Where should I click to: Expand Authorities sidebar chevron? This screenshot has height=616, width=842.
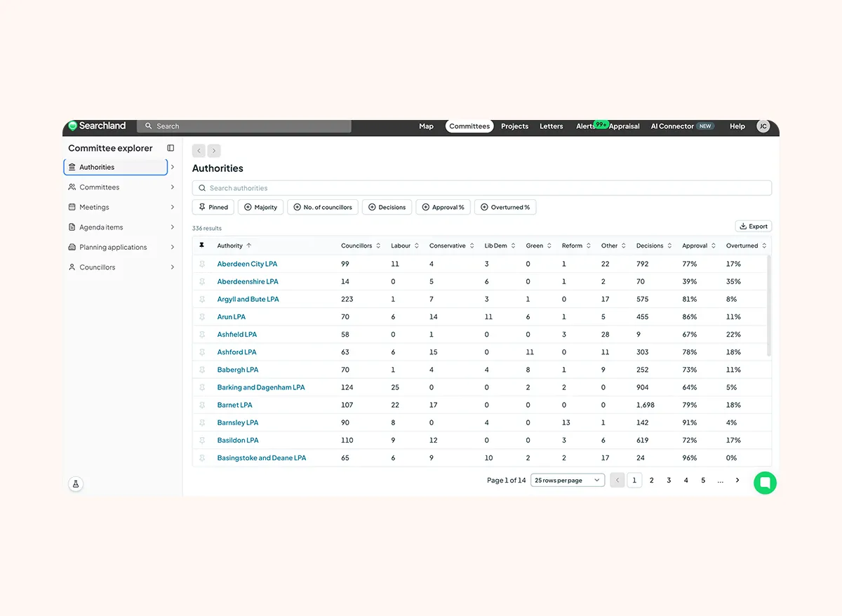173,167
